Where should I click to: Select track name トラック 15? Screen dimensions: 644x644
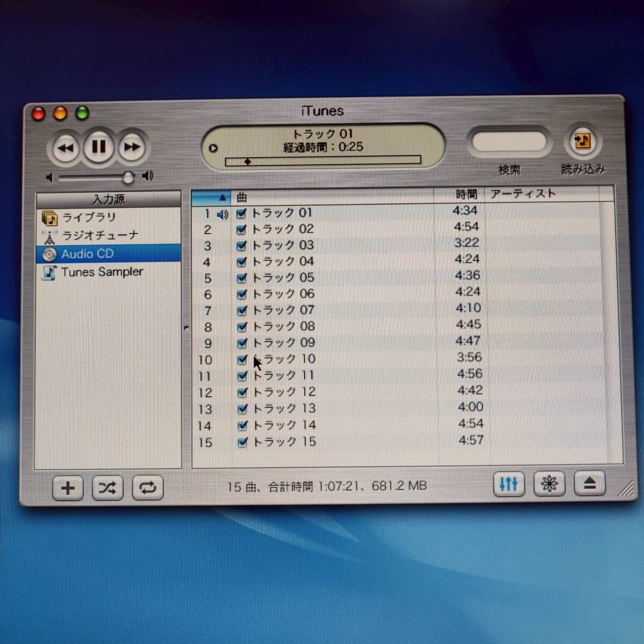tap(284, 442)
